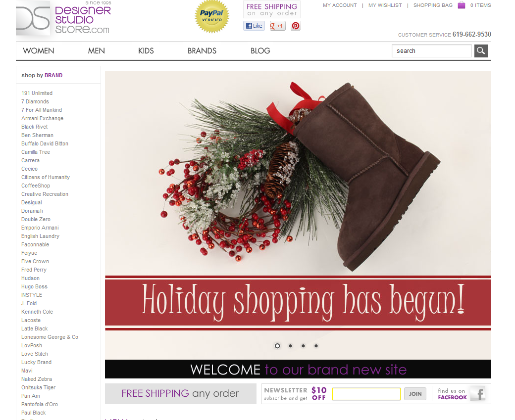Viewport: 515px width, 420px height.
Task: Open the BRANDS menu
Action: (202, 51)
